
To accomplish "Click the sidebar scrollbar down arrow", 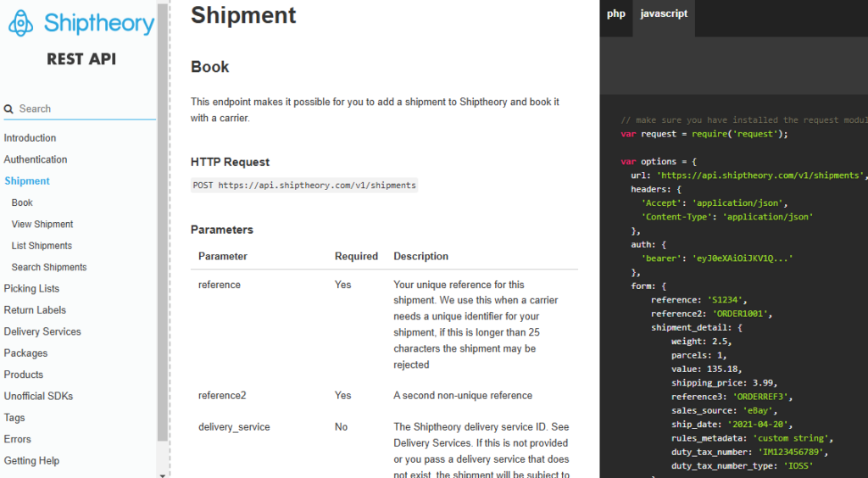I will (x=162, y=475).
